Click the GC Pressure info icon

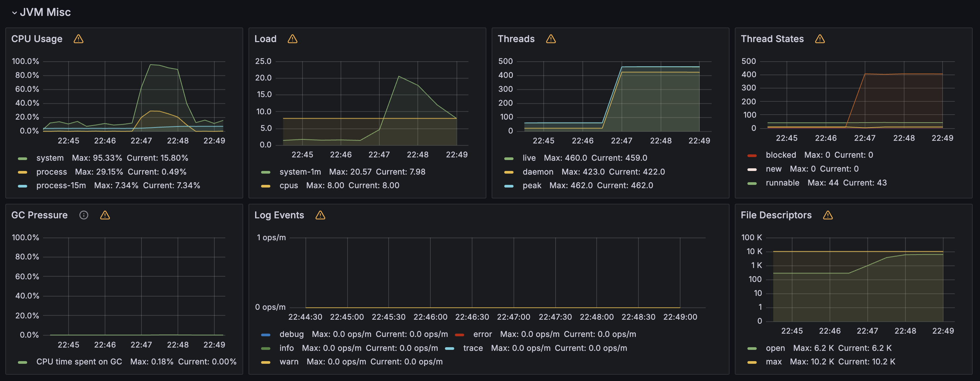click(x=84, y=215)
